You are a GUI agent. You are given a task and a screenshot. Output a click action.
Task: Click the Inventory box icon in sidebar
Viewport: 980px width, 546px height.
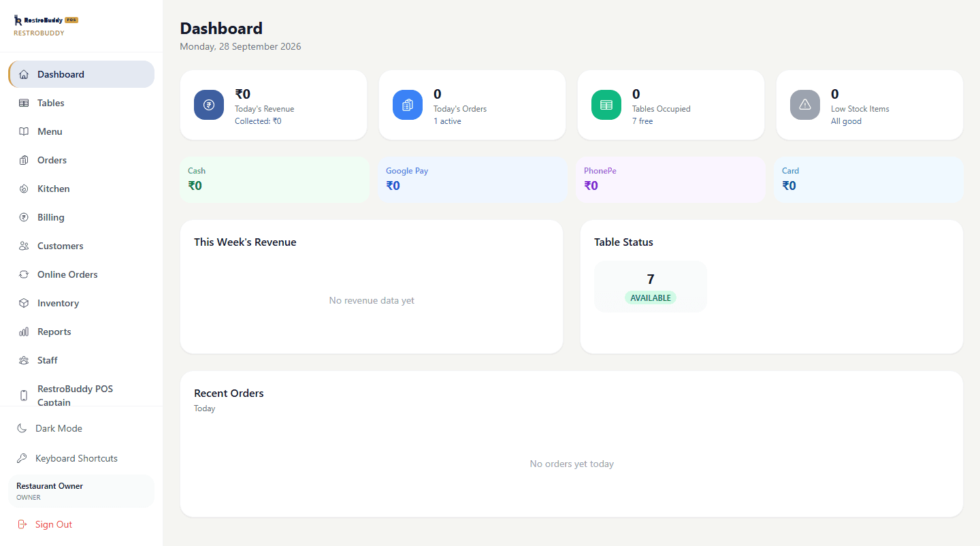pos(24,303)
